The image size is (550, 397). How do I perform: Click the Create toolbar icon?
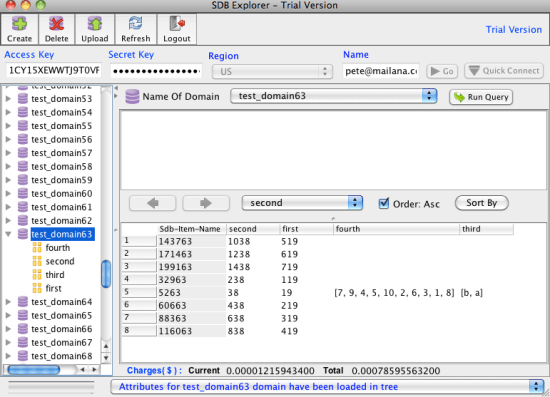19,29
